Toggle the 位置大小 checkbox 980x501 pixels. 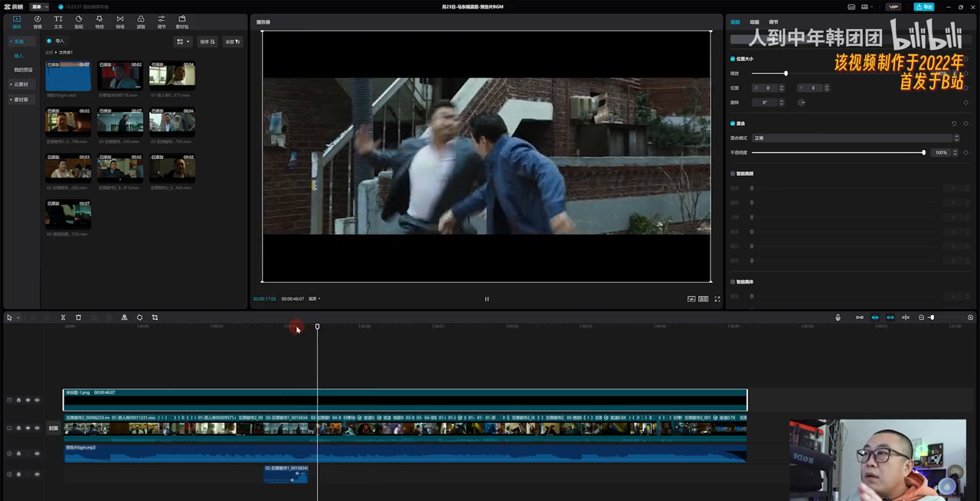coord(733,59)
